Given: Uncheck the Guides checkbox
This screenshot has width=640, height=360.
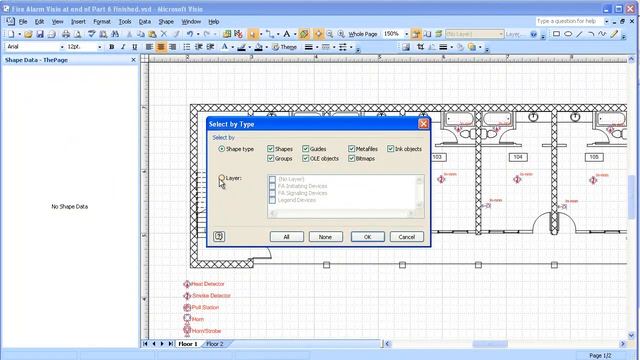Looking at the screenshot, I should [x=305, y=149].
